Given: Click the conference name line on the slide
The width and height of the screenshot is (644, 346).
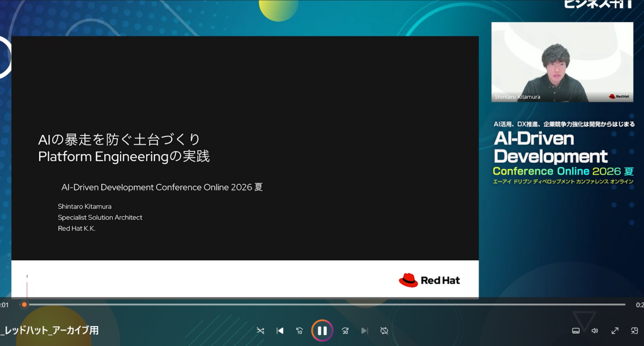Looking at the screenshot, I should (162, 188).
